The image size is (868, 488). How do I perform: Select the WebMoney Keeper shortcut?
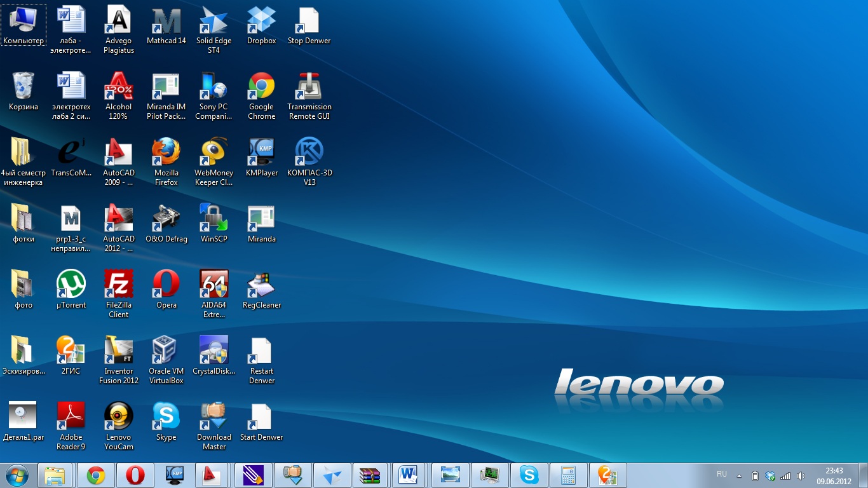pyautogui.click(x=214, y=162)
